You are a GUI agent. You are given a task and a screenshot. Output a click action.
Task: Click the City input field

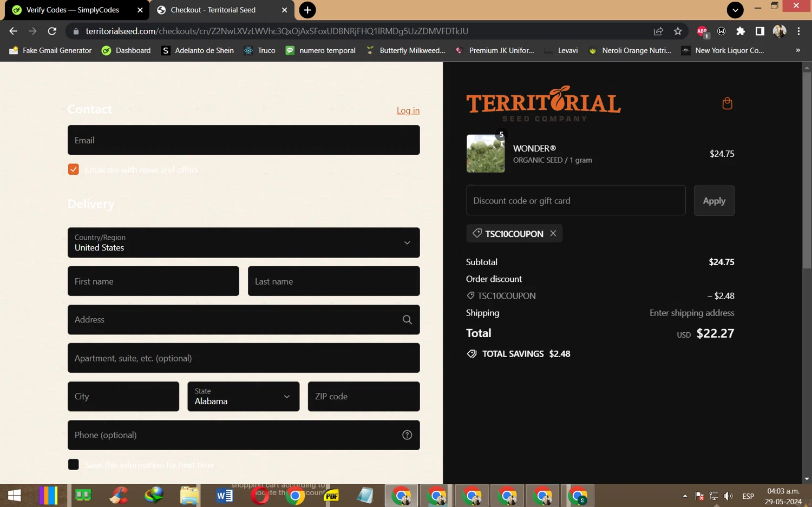(123, 397)
